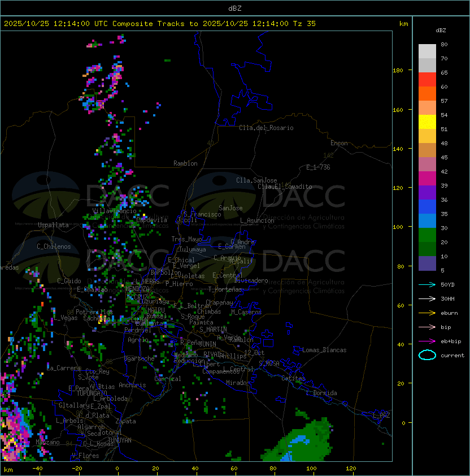Screen dimensions: 470x476
Task: Click the 'M_Caseros' map label
Action: coord(246,311)
